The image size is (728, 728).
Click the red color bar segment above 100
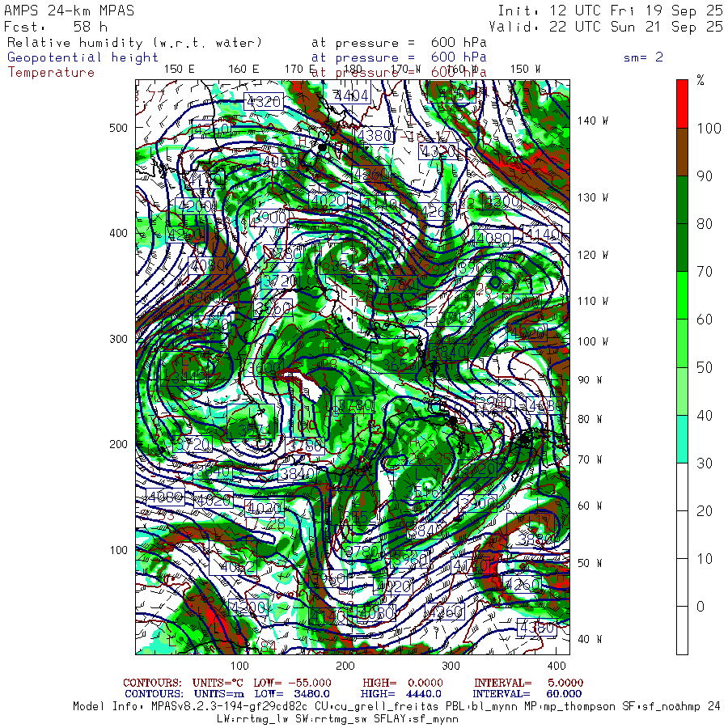[x=682, y=104]
